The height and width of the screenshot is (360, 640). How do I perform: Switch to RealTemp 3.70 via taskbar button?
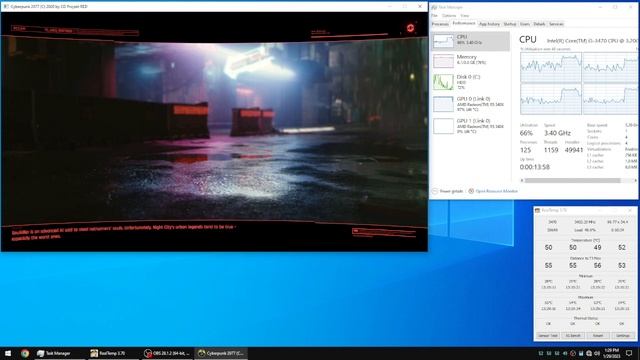click(x=113, y=353)
